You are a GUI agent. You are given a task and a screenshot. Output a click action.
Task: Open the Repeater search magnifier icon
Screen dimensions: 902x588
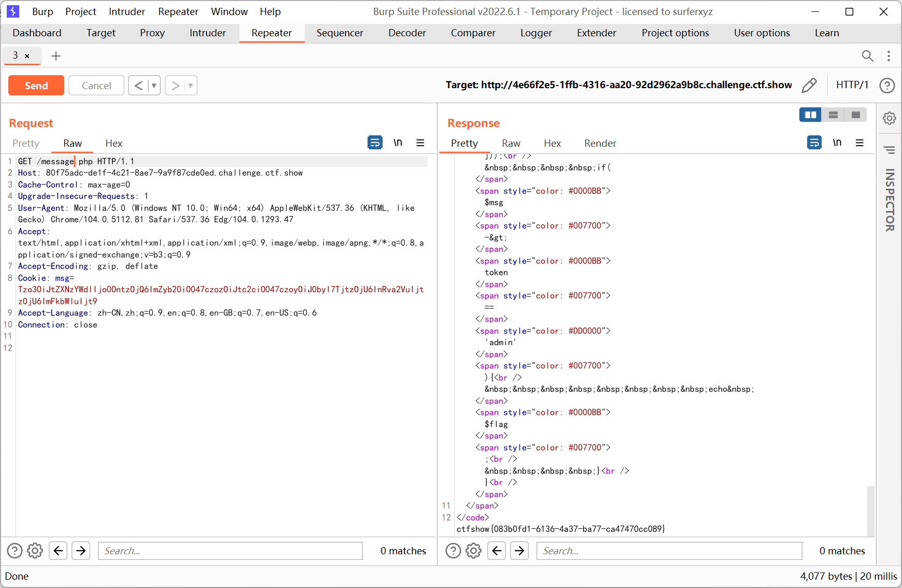click(867, 56)
